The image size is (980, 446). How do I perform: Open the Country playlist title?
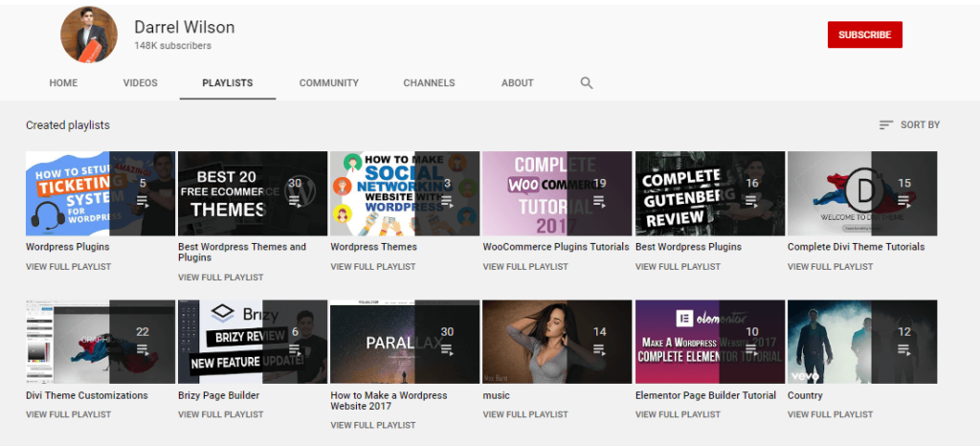click(x=805, y=395)
